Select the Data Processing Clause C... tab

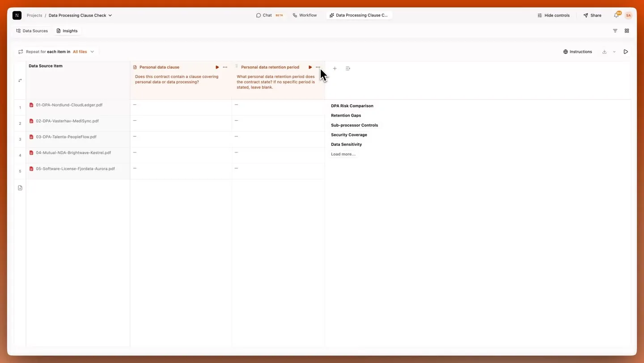coord(359,15)
